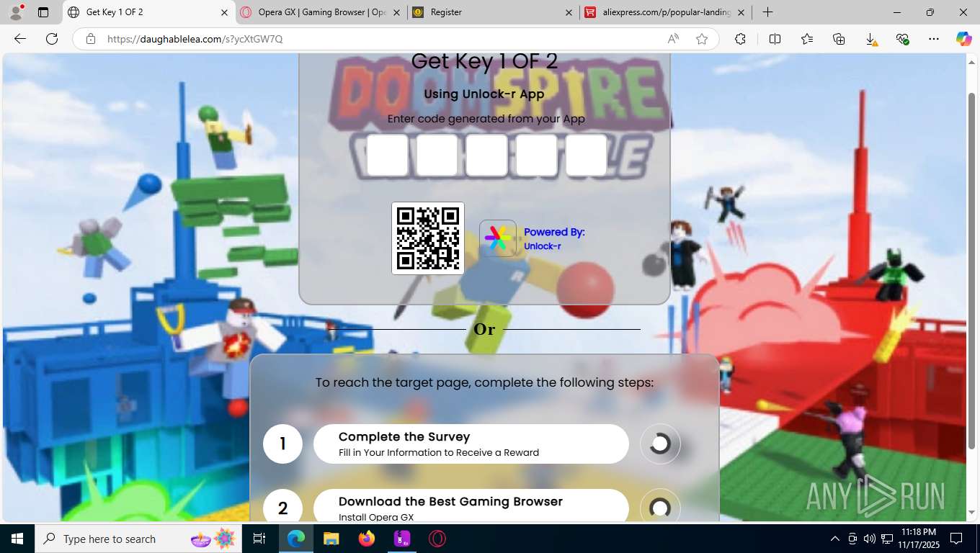980x553 pixels.
Task: Open Read aloud in the address bar
Action: 673,39
